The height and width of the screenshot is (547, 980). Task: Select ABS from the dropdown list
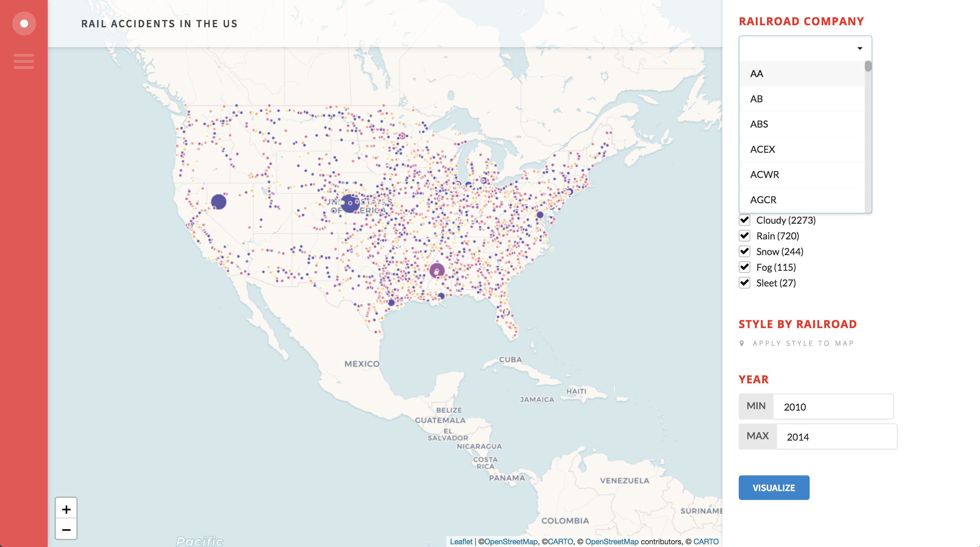coord(759,124)
